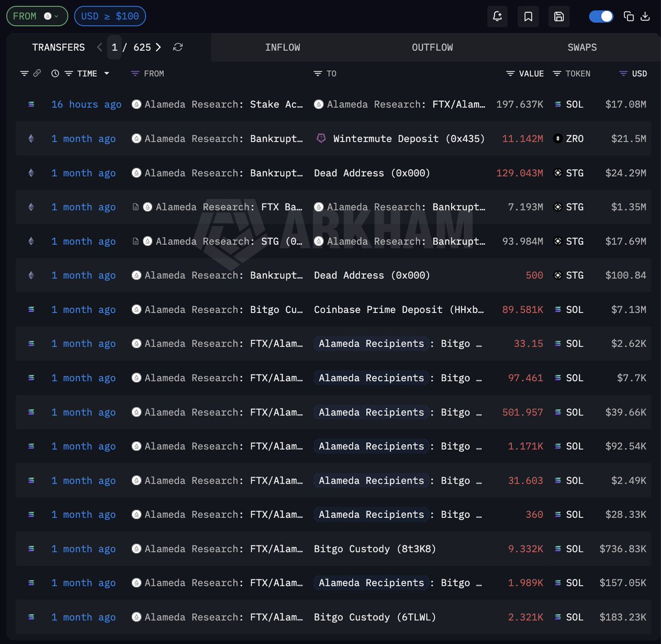Go to previous transfers page arrow

pos(100,47)
